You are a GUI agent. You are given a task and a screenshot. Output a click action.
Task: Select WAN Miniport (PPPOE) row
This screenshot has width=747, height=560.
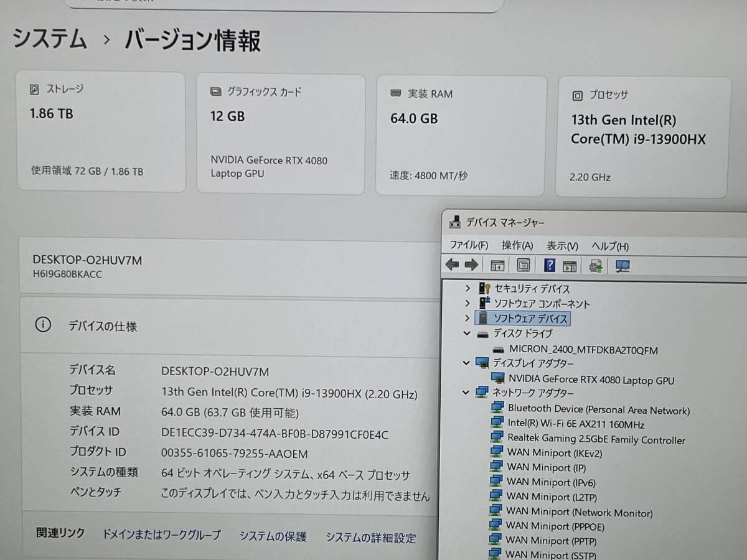(555, 526)
